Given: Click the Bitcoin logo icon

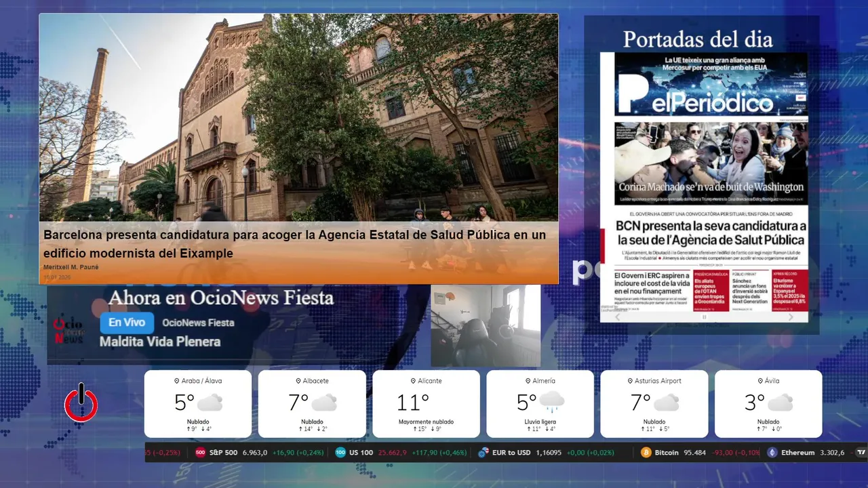Looking at the screenshot, I should (x=646, y=452).
